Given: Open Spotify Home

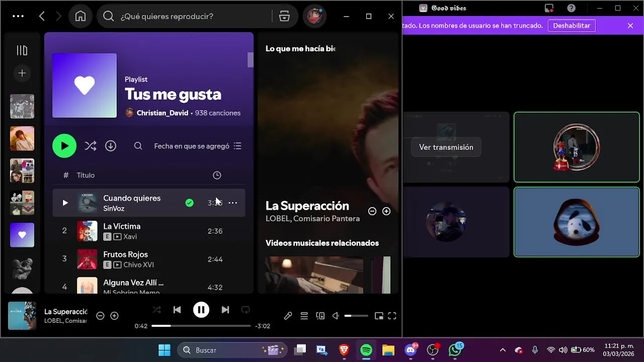Looking at the screenshot, I should (x=80, y=16).
